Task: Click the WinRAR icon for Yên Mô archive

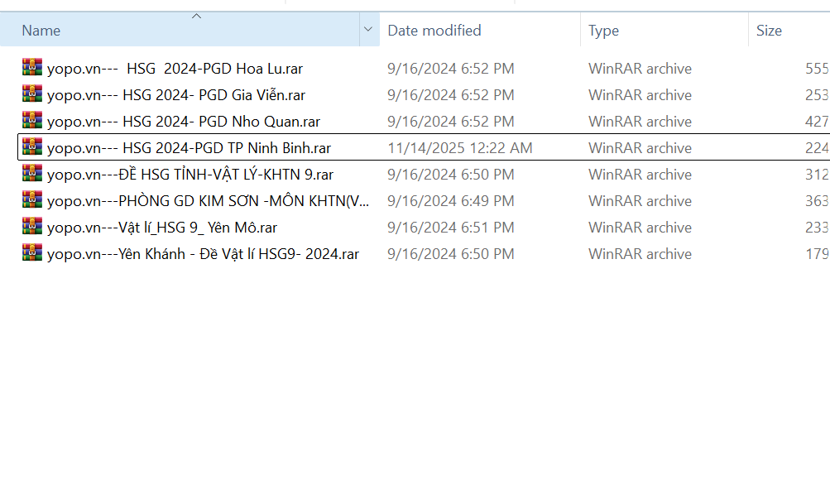Action: [x=32, y=228]
